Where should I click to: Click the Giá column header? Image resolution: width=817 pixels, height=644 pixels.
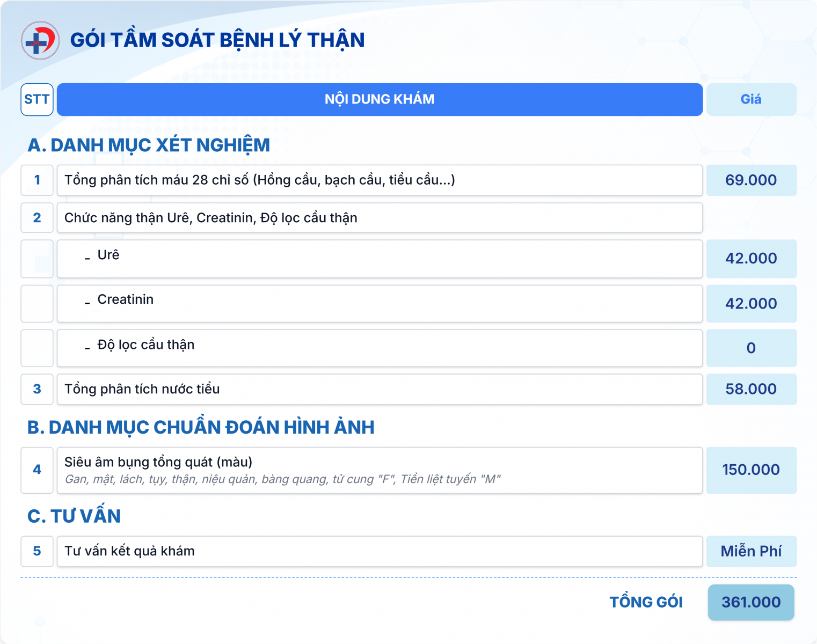[x=751, y=99]
